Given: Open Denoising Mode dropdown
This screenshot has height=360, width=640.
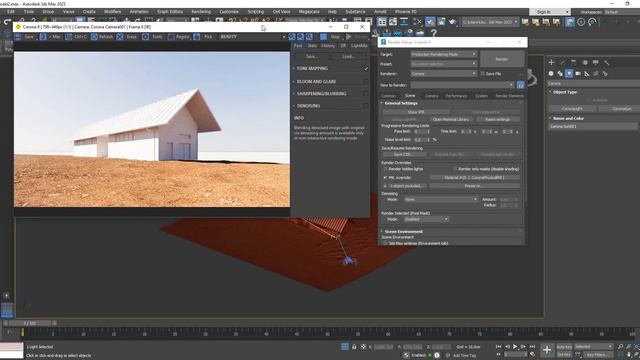Looking at the screenshot, I should 441,200.
